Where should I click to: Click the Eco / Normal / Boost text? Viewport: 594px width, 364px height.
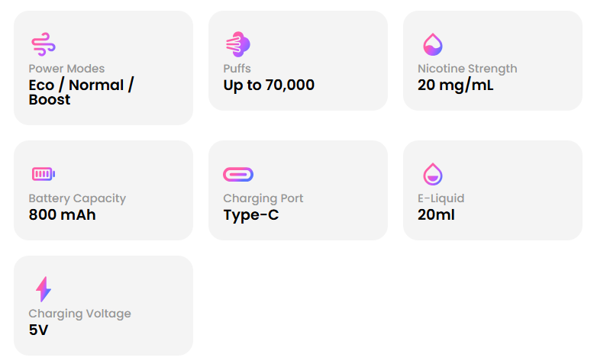82,92
